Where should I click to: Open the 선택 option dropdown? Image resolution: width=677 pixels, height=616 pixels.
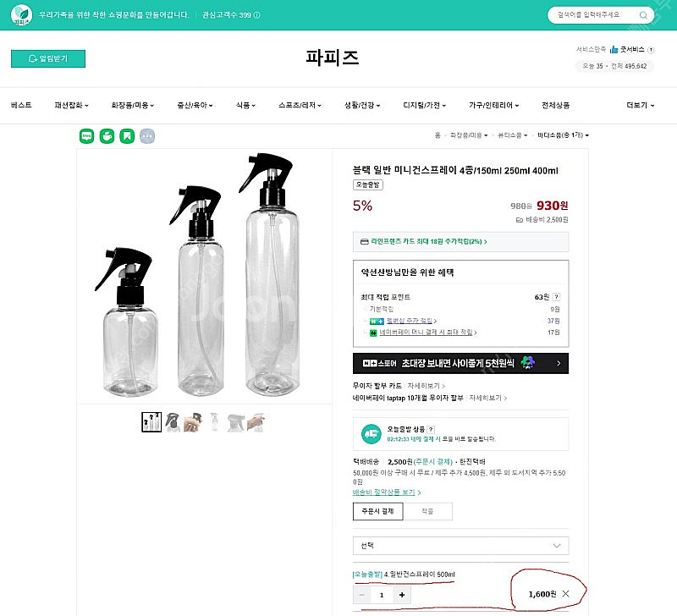pos(460,545)
